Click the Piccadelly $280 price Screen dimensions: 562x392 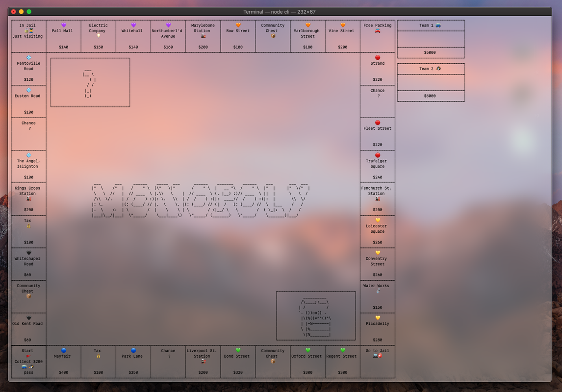[378, 340]
